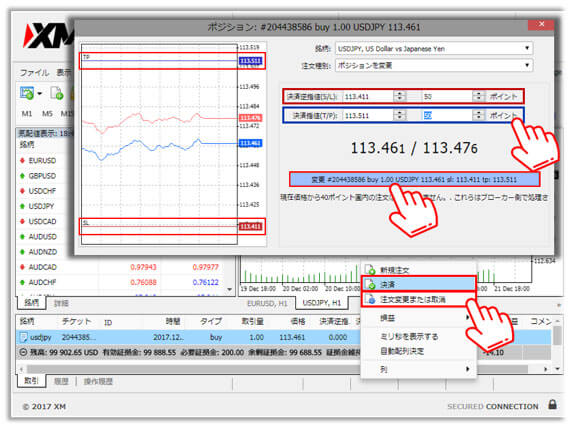
Task: Click the AUDCAD direction arrow icon
Action: click(23, 267)
